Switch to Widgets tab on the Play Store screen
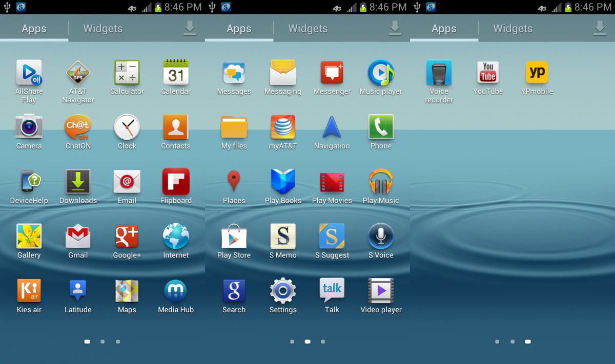Image resolution: width=615 pixels, height=364 pixels. 308,29
